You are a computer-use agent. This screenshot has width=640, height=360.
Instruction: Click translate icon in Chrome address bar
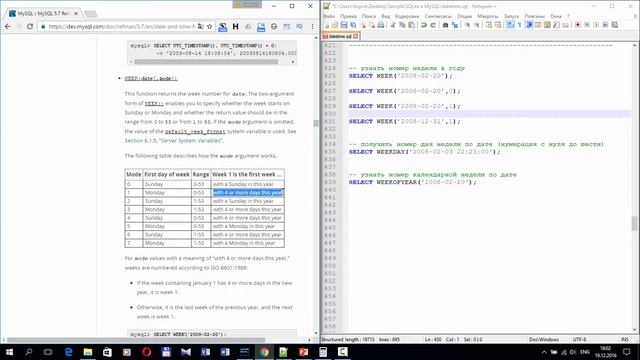pos(200,26)
